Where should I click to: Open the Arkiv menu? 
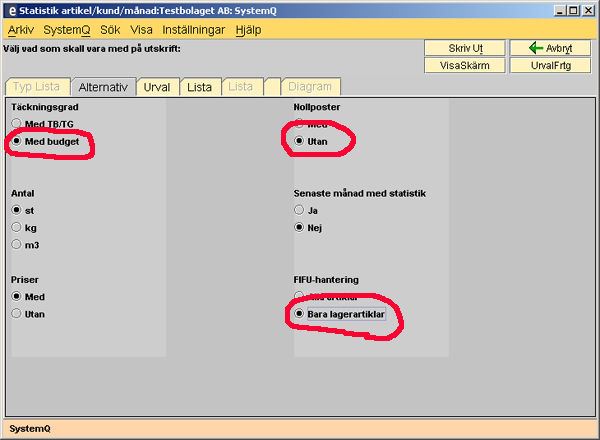pyautogui.click(x=20, y=30)
